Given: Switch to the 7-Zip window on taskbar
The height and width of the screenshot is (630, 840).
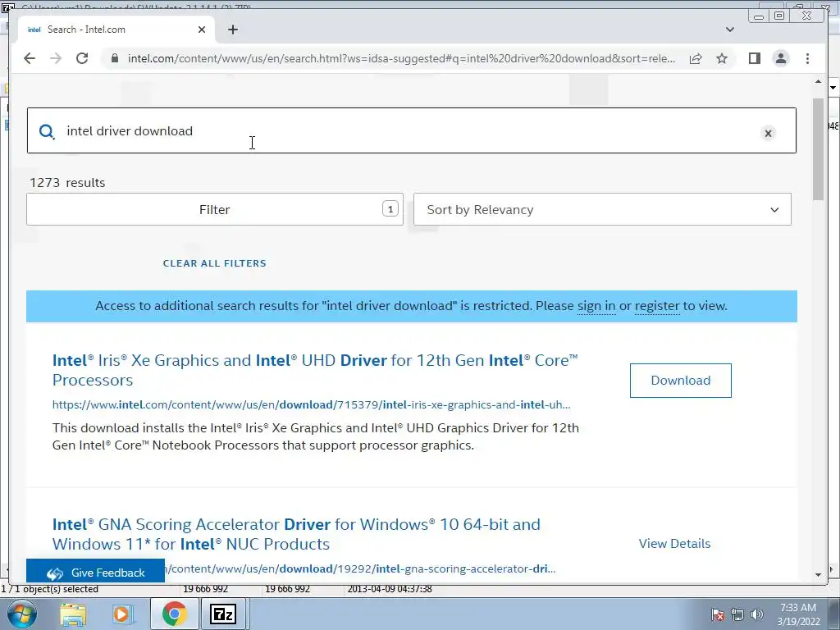Looking at the screenshot, I should (x=223, y=614).
